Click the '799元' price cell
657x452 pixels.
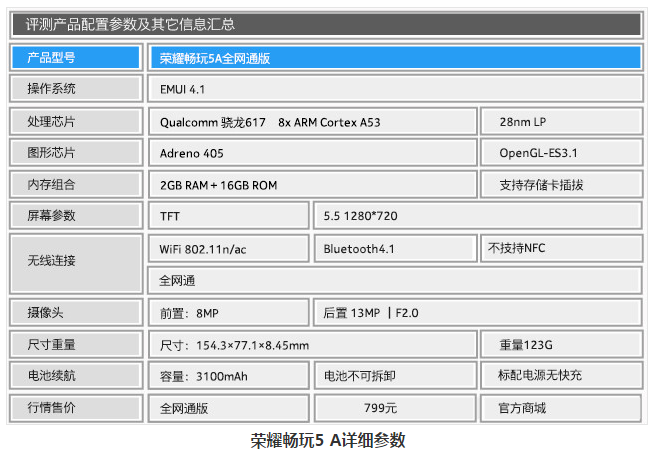point(395,408)
